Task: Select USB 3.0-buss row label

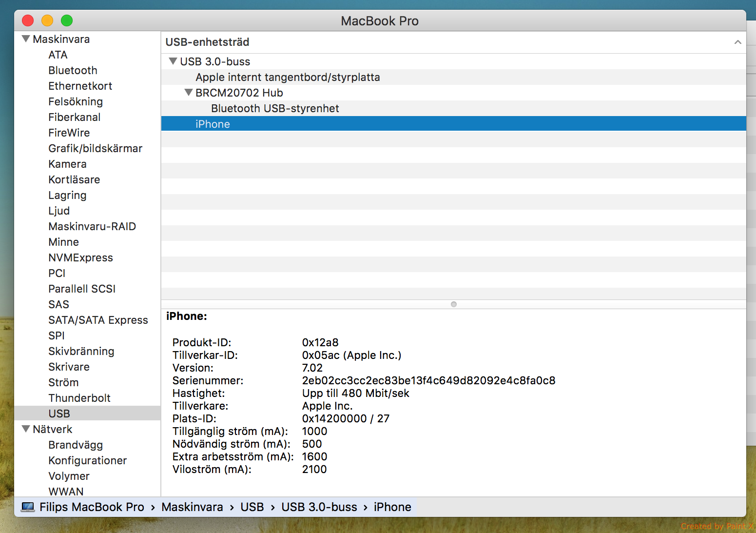Action: click(x=215, y=61)
